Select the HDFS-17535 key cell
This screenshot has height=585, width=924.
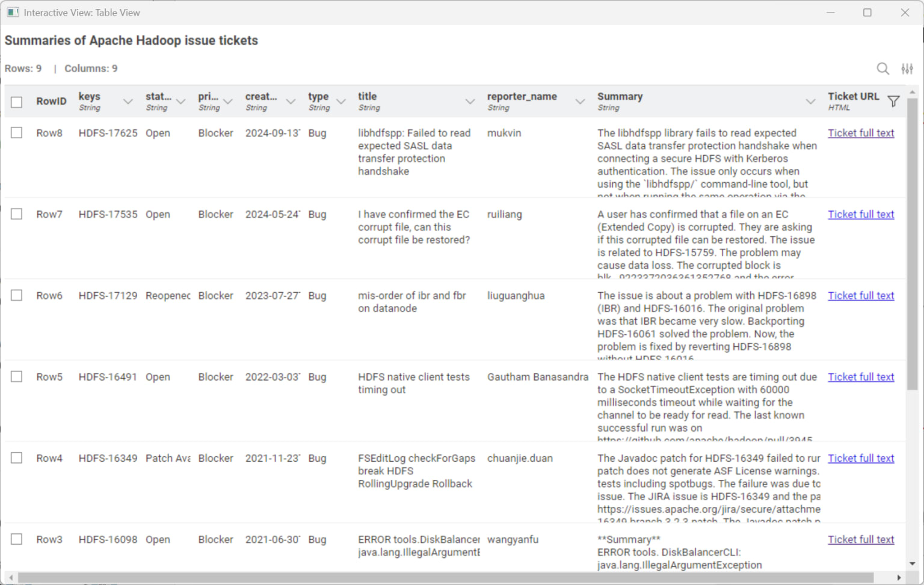[108, 214]
